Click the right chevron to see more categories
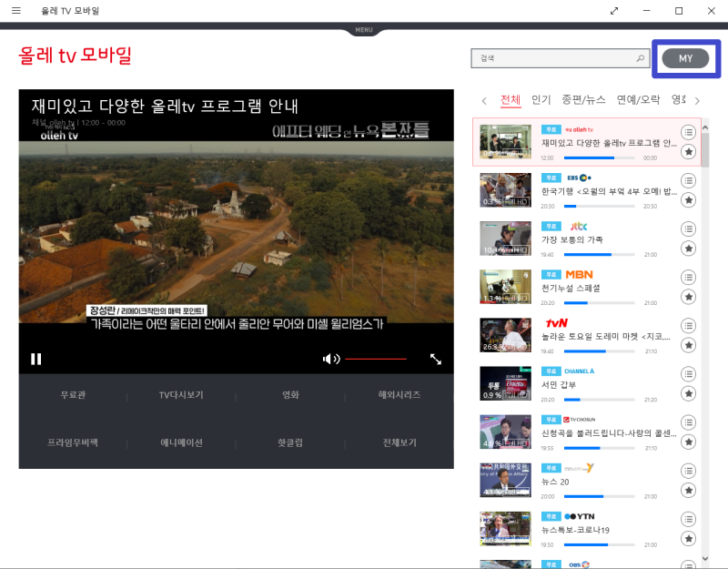Screen dimensions: 728x569 [696, 100]
